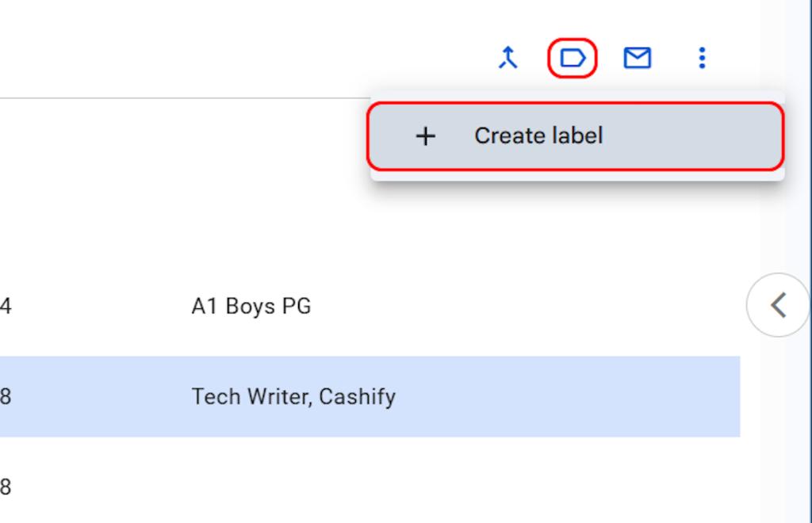This screenshot has height=523, width=812.
Task: Click the digit 8 in the bottom row
Action: 6,487
